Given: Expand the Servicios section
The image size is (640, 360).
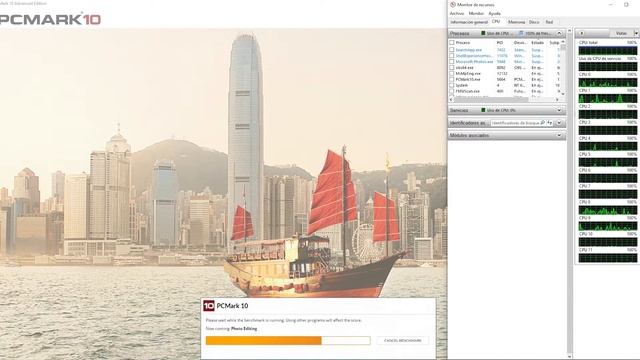Looking at the screenshot, I should pyautogui.click(x=559, y=110).
